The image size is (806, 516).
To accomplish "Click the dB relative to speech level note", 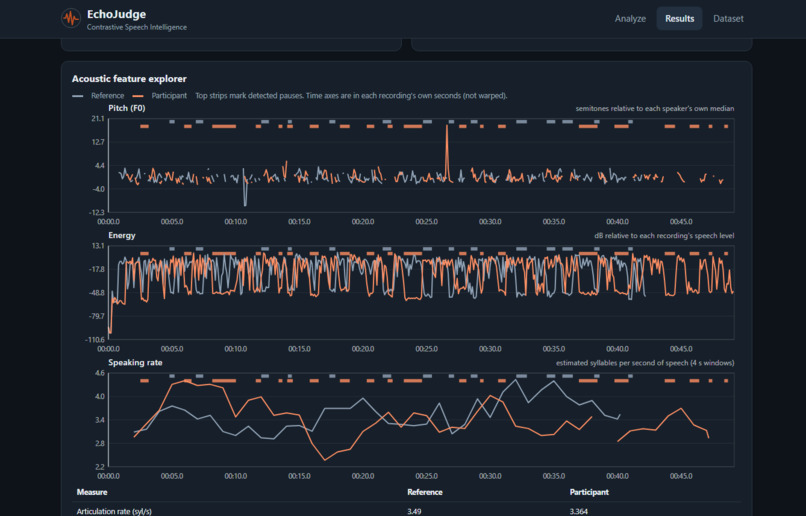I will coord(664,236).
